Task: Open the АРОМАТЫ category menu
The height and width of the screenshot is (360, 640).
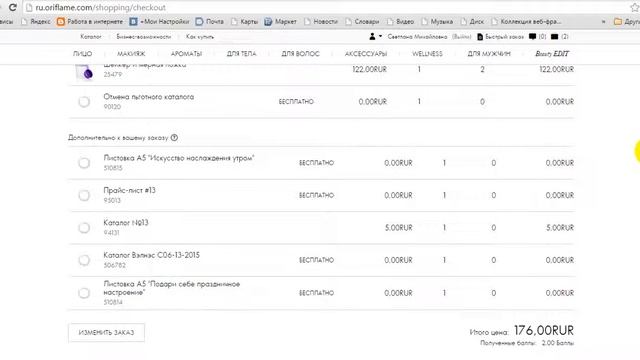Action: (186, 54)
